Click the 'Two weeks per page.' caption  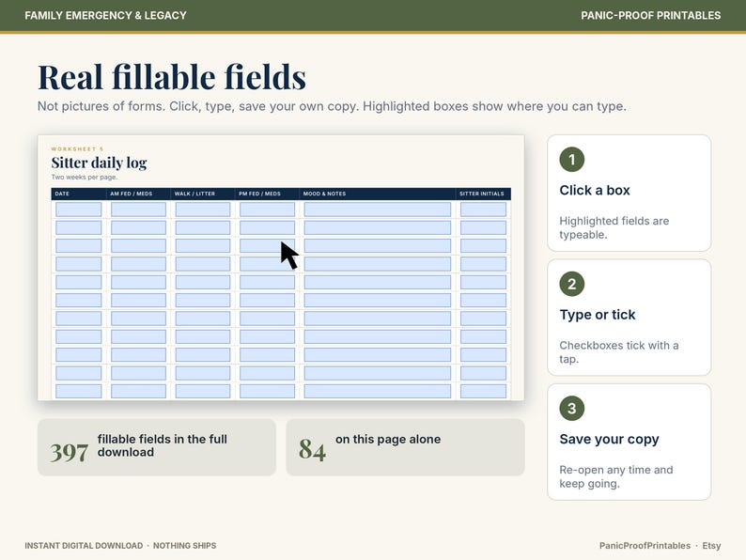coord(85,177)
